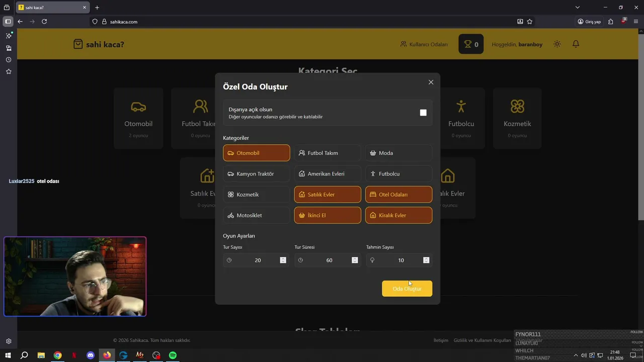Viewport: 644px width, 362px height.
Task: Open the extensions puzzle icon
Action: tap(611, 22)
